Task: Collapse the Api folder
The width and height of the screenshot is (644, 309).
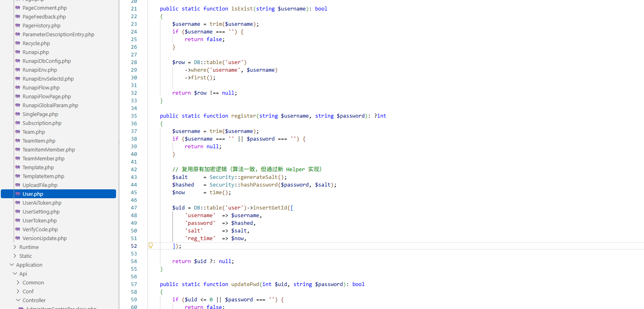Action: click(x=15, y=274)
